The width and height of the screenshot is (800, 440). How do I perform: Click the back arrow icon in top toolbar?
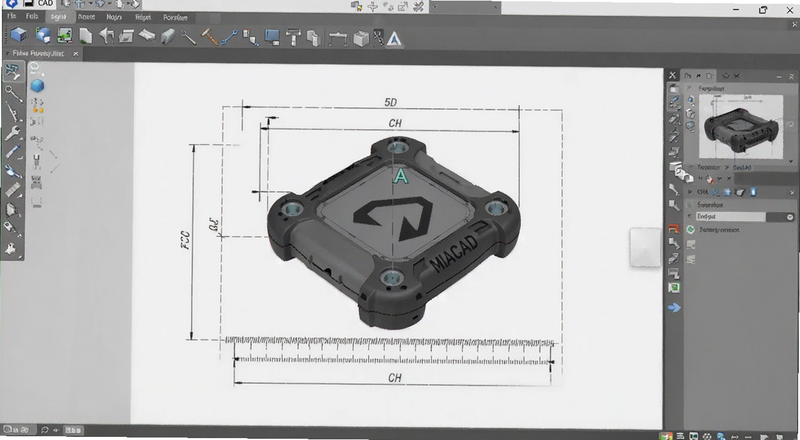(106, 36)
